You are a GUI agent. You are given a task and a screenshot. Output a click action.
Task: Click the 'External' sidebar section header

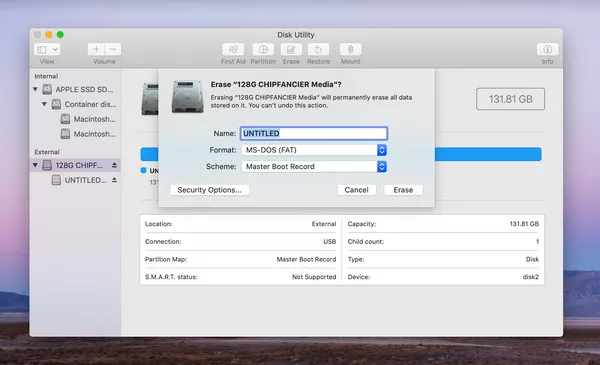click(47, 152)
